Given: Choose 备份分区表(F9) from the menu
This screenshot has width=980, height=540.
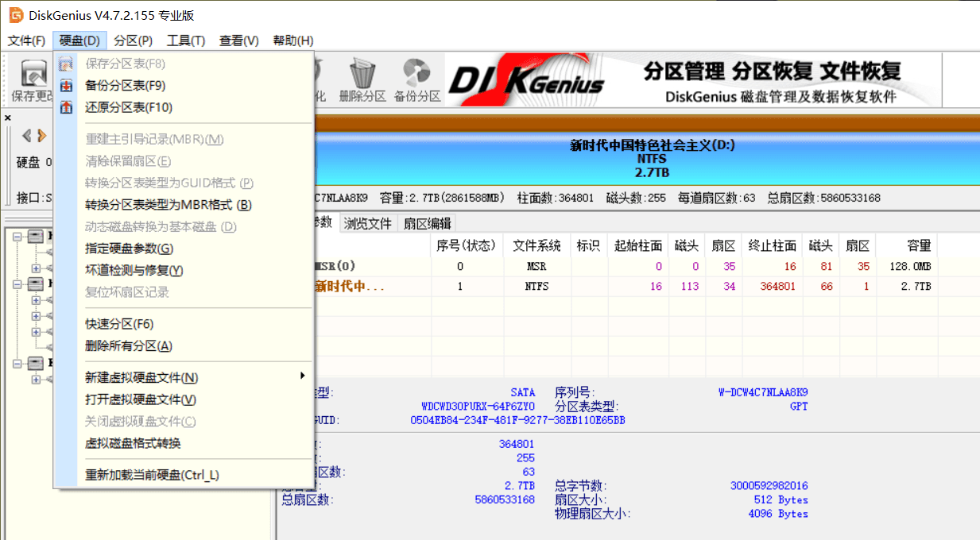Looking at the screenshot, I should (125, 86).
